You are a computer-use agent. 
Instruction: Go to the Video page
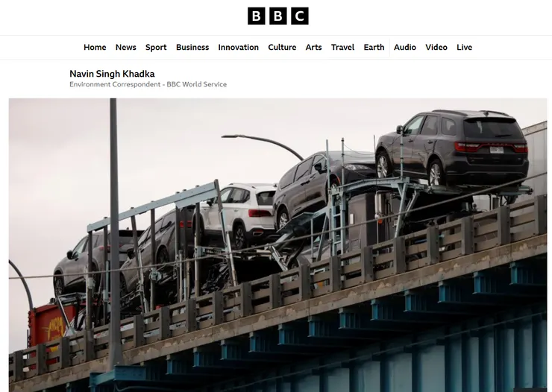click(436, 47)
